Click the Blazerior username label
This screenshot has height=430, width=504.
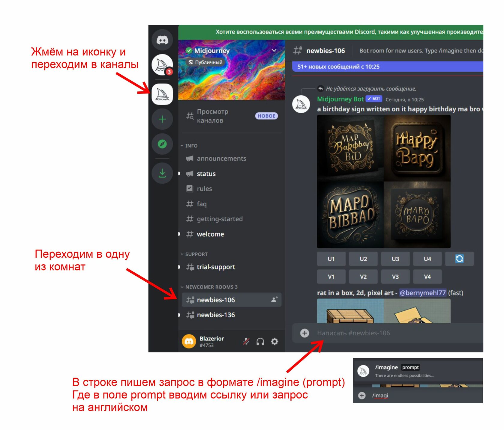pos(212,339)
